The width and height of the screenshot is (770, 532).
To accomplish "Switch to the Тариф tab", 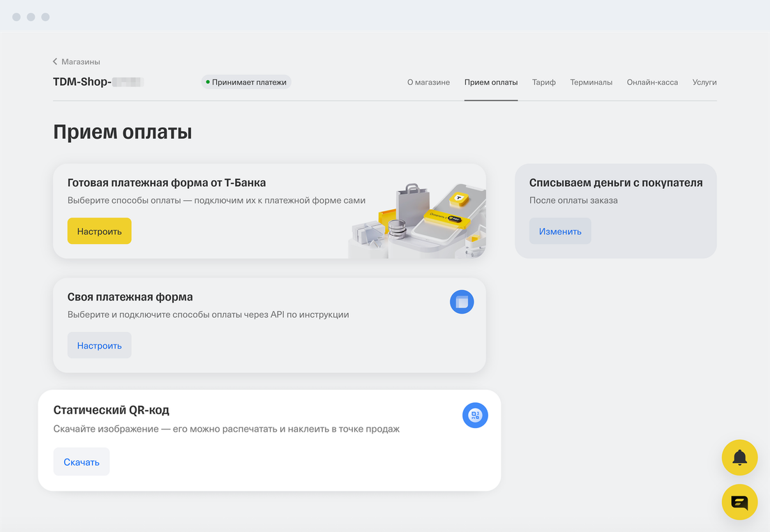I will [x=543, y=82].
